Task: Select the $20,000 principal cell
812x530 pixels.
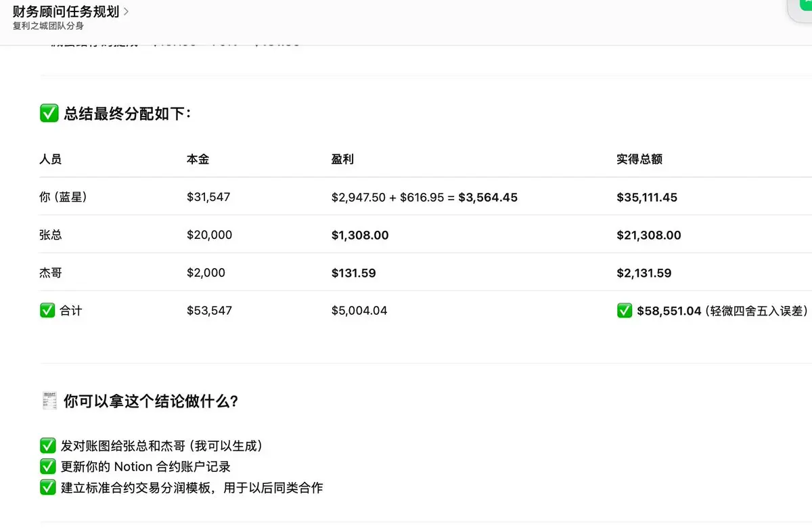Action: click(209, 236)
